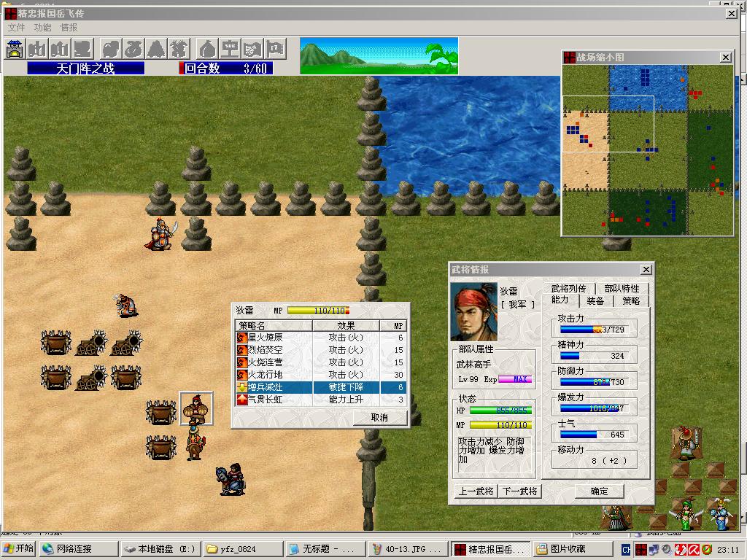The height and width of the screenshot is (560, 747).
Task: Click the cavalry unit on blue horse
Action: click(231, 479)
